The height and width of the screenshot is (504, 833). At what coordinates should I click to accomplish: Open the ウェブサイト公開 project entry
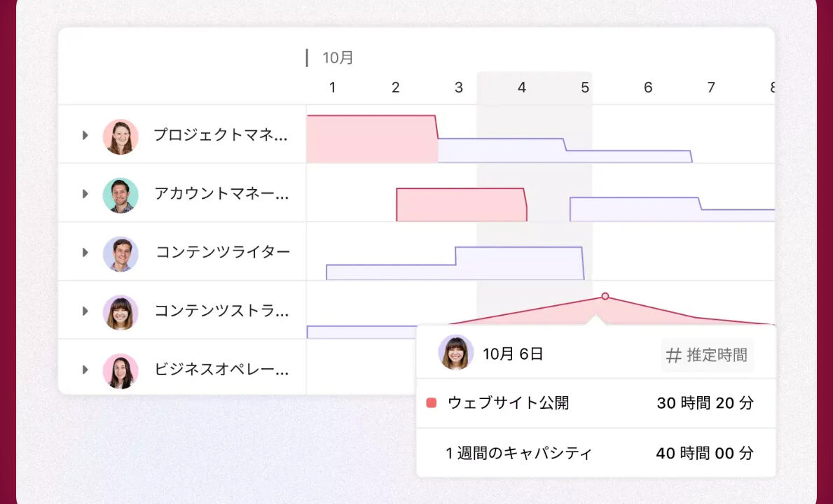[508, 403]
